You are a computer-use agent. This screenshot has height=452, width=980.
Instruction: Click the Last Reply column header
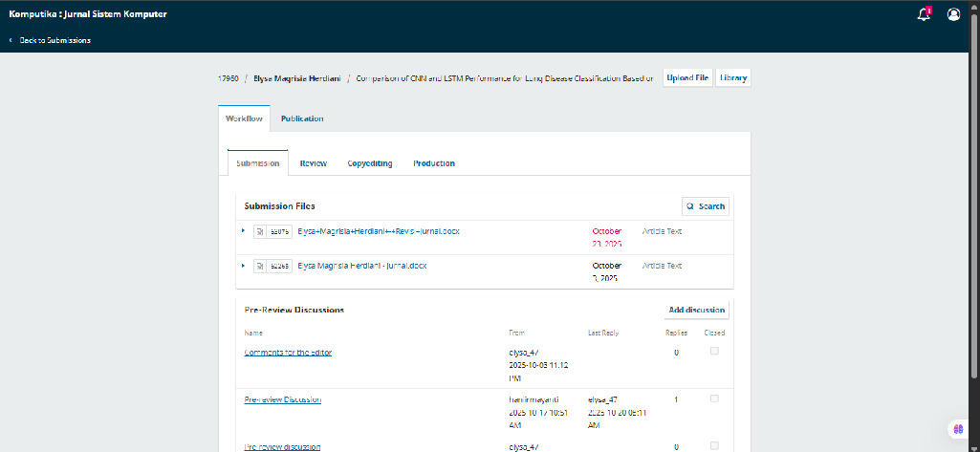pyautogui.click(x=603, y=333)
